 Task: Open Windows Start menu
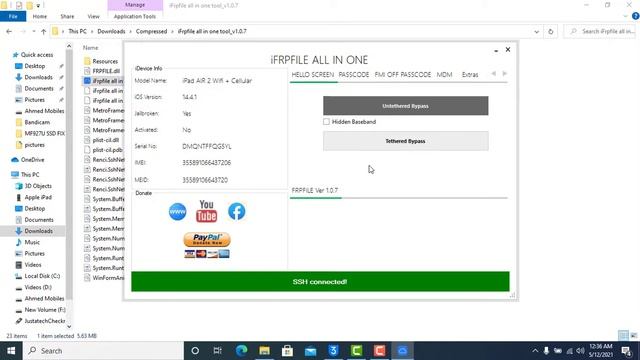[x=11, y=351]
